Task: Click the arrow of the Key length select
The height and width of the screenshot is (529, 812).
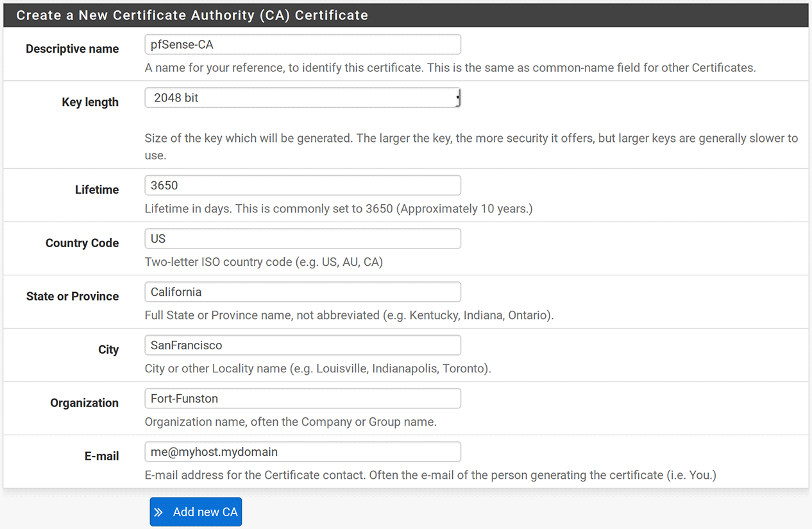Action: point(457,98)
